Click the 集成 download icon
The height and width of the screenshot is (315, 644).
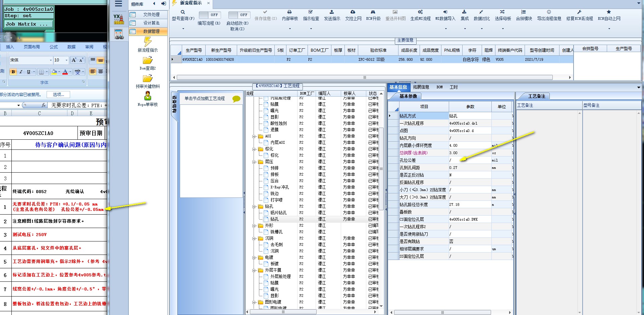coord(464,12)
